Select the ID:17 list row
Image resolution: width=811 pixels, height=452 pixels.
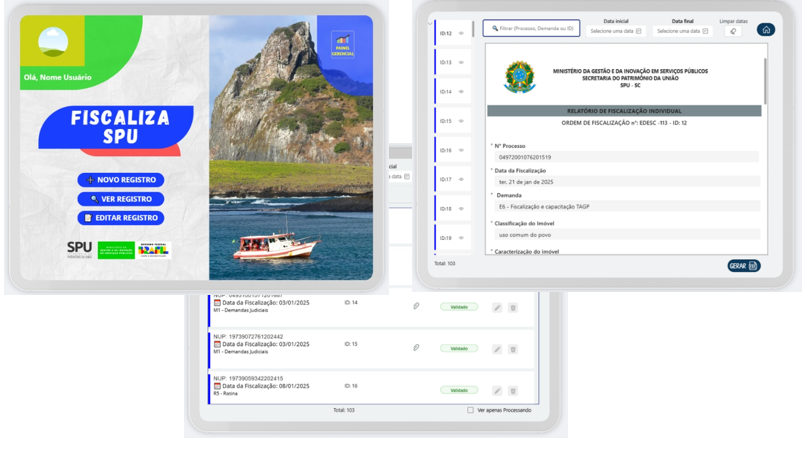pyautogui.click(x=453, y=179)
